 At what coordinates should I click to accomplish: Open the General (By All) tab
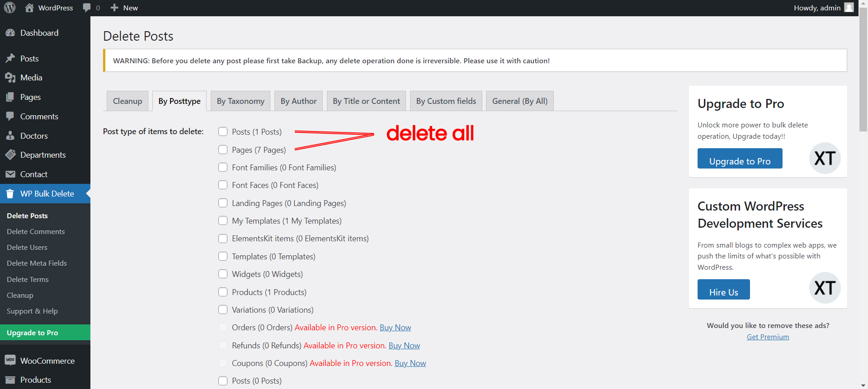click(520, 101)
